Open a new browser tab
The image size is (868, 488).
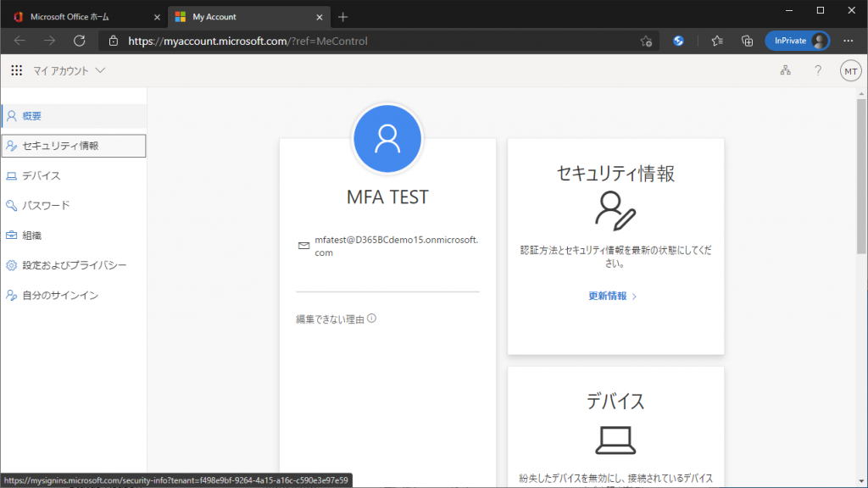[342, 16]
